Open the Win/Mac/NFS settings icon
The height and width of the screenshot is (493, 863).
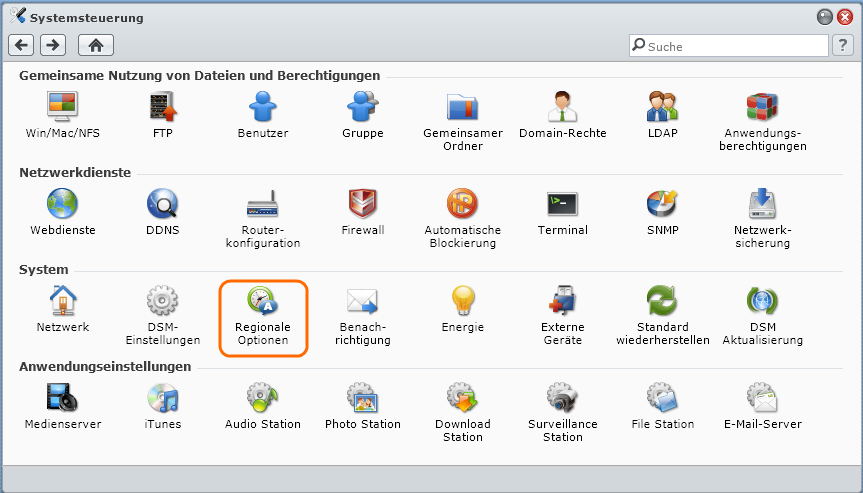[62, 107]
